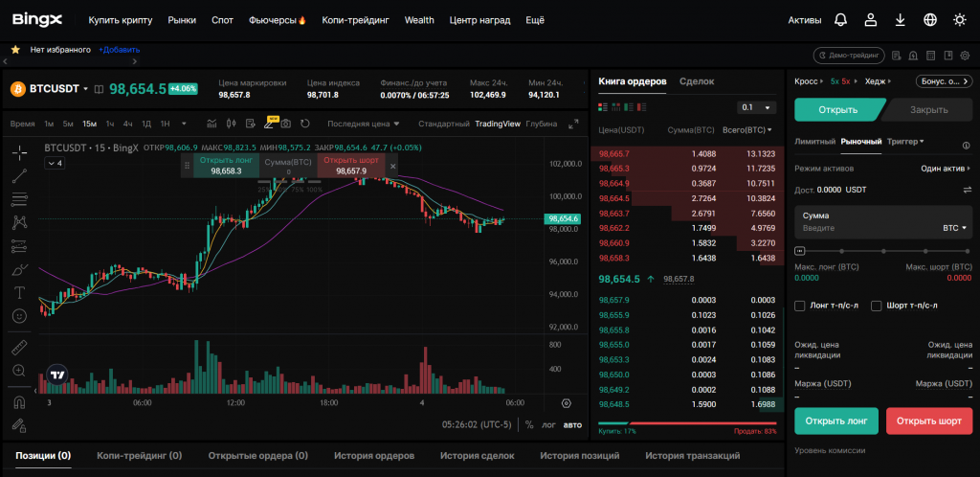Click the green Открыть лонг button in order panel
This screenshot has height=477, width=980.
click(836, 420)
